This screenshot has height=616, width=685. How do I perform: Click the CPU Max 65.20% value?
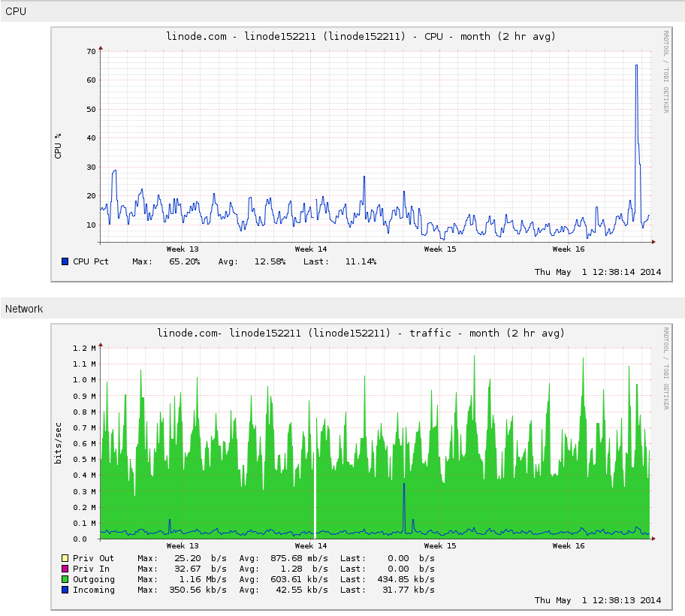184,261
